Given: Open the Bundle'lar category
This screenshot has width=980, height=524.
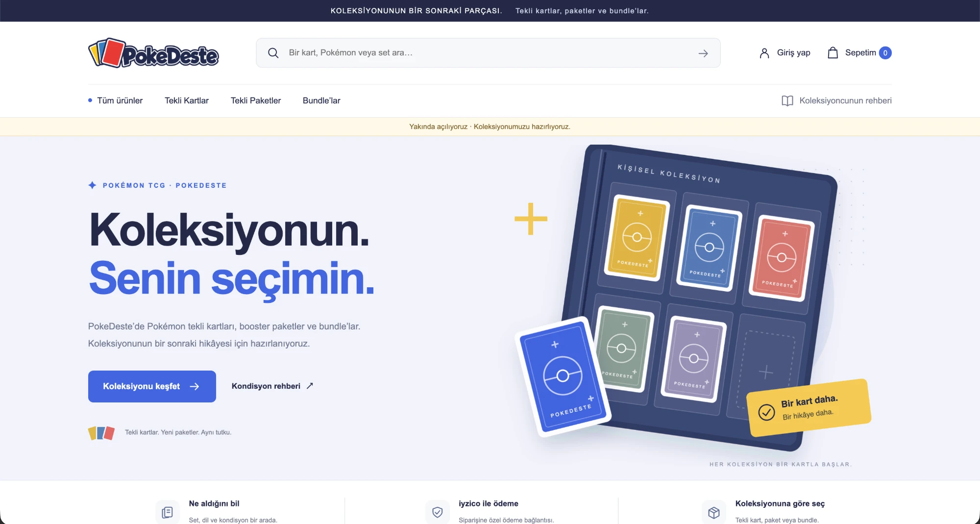Looking at the screenshot, I should pos(321,100).
